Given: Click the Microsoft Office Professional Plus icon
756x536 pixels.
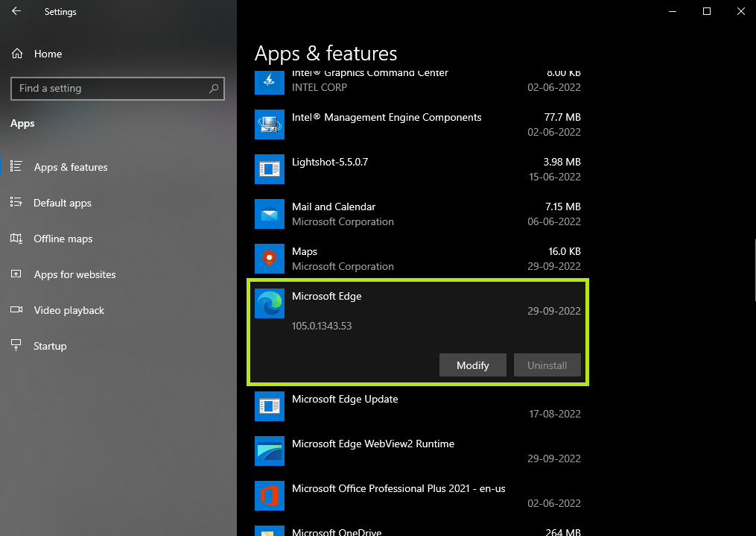Looking at the screenshot, I should pos(270,496).
